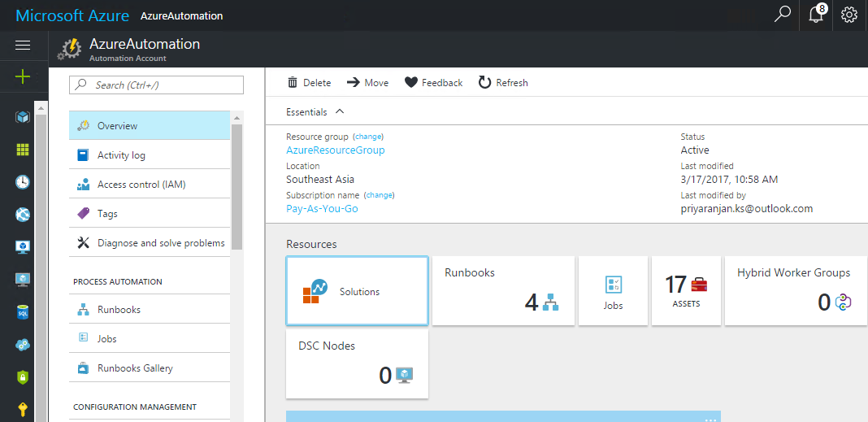Open Recent clock icon in sidebar
This screenshot has width=868, height=422.
click(23, 181)
